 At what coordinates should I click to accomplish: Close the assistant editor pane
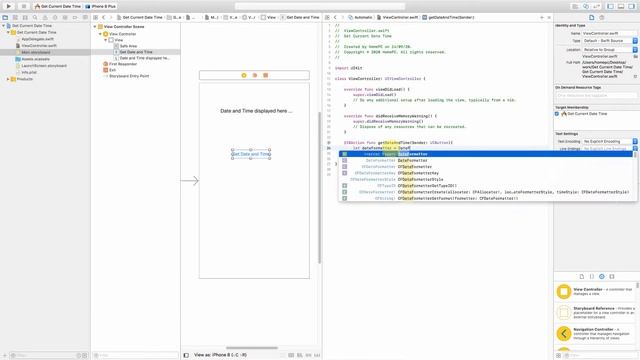coord(549,18)
